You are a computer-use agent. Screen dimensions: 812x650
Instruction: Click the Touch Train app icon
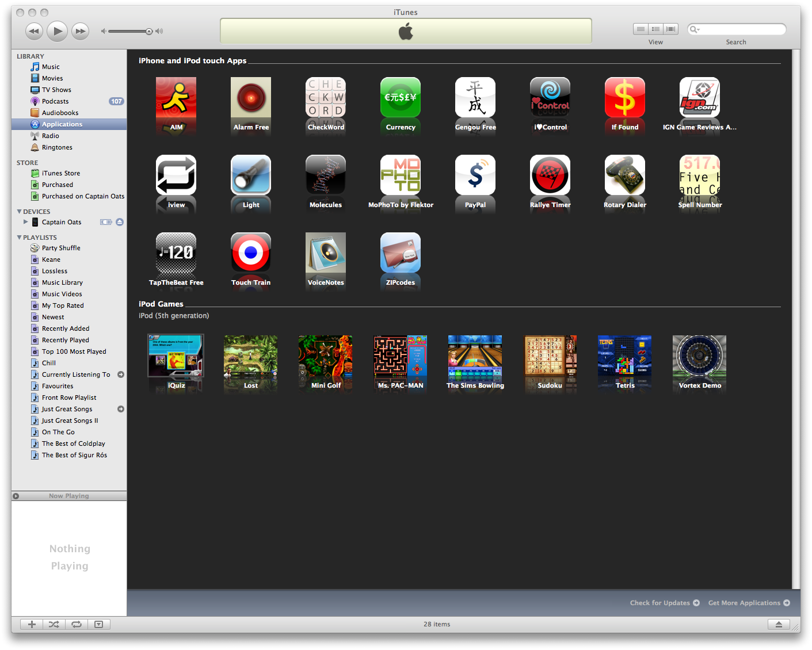pos(251,253)
